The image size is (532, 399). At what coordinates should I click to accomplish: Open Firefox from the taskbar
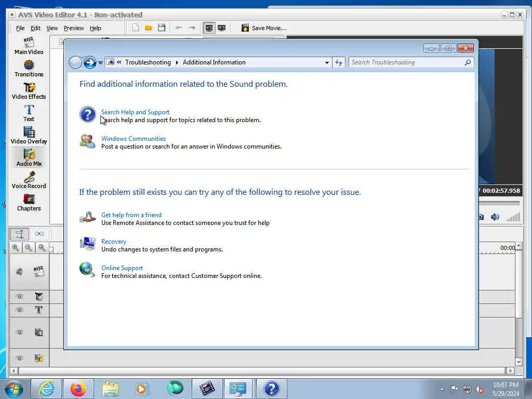coord(78,389)
